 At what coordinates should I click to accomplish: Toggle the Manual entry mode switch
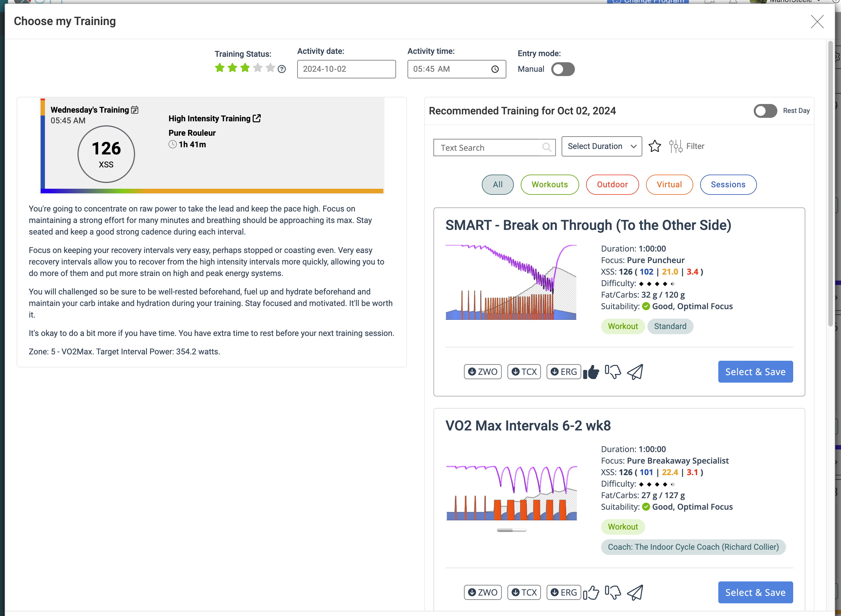(562, 69)
